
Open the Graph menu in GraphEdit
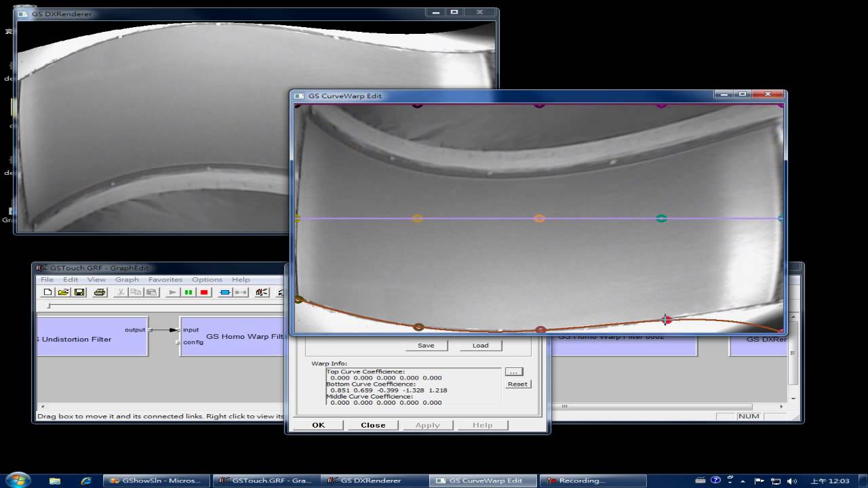[127, 279]
